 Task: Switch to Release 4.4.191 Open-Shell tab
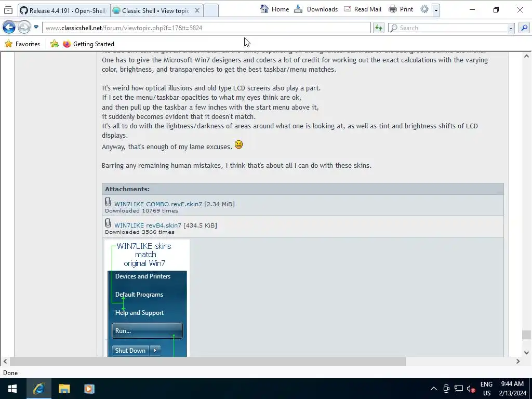click(64, 10)
